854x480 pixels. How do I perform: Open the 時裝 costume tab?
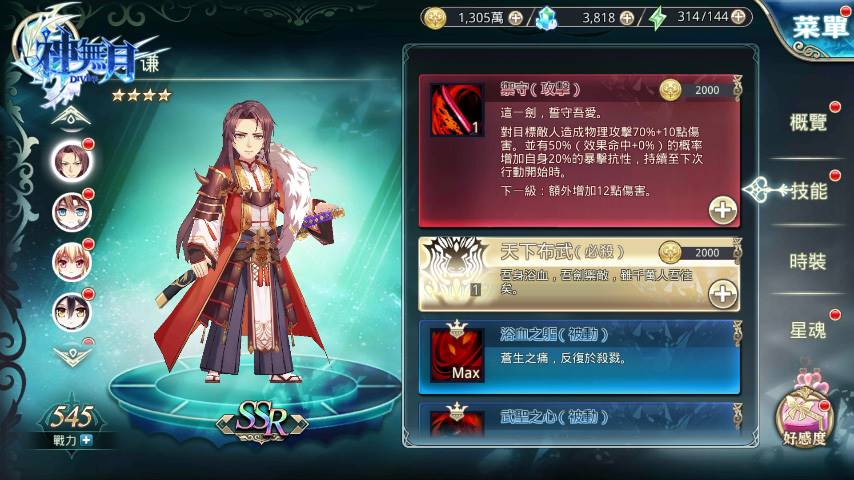point(808,262)
